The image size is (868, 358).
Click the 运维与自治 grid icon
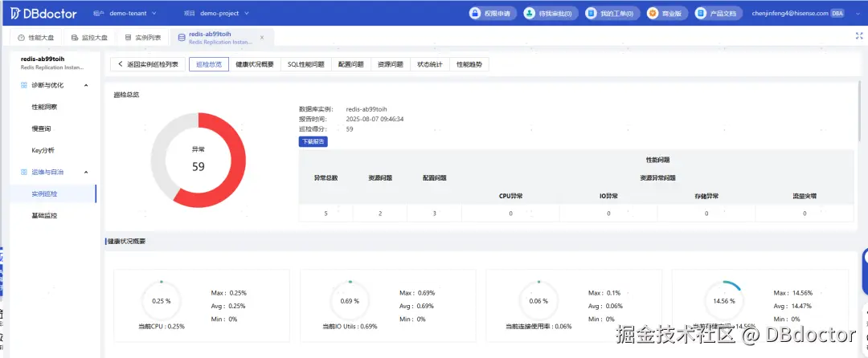24,172
